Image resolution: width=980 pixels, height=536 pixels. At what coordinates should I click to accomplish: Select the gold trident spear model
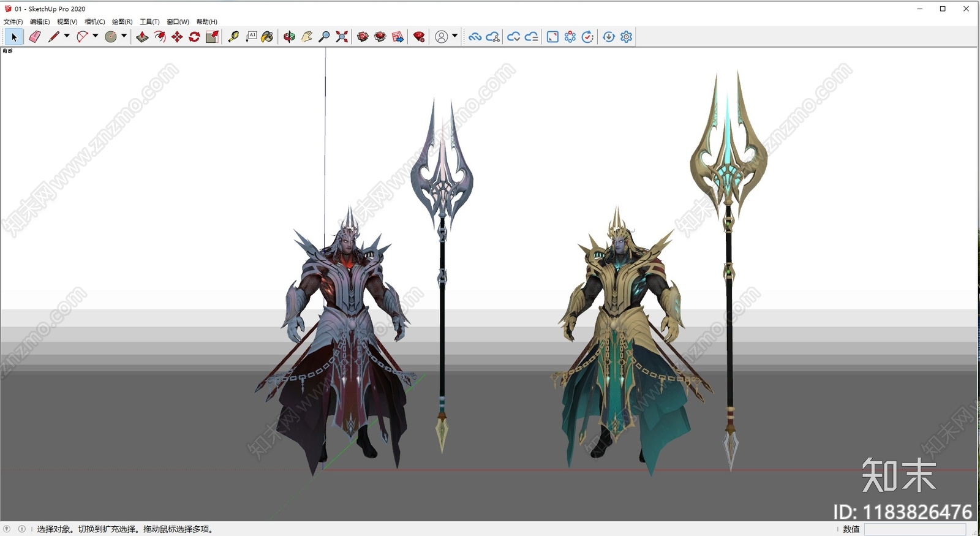click(x=729, y=270)
